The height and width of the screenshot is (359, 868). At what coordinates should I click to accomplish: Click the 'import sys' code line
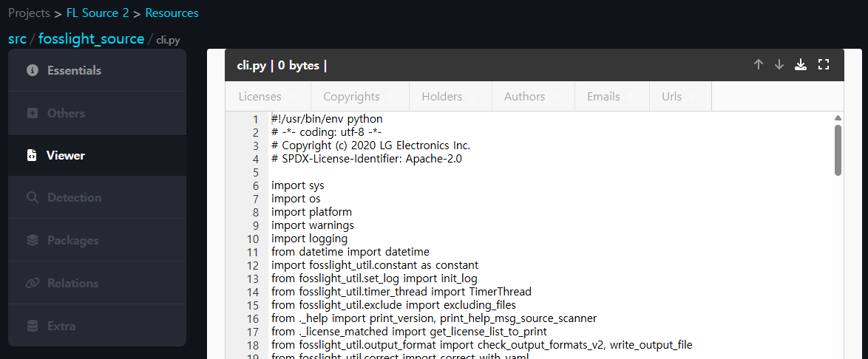pyautogui.click(x=298, y=185)
